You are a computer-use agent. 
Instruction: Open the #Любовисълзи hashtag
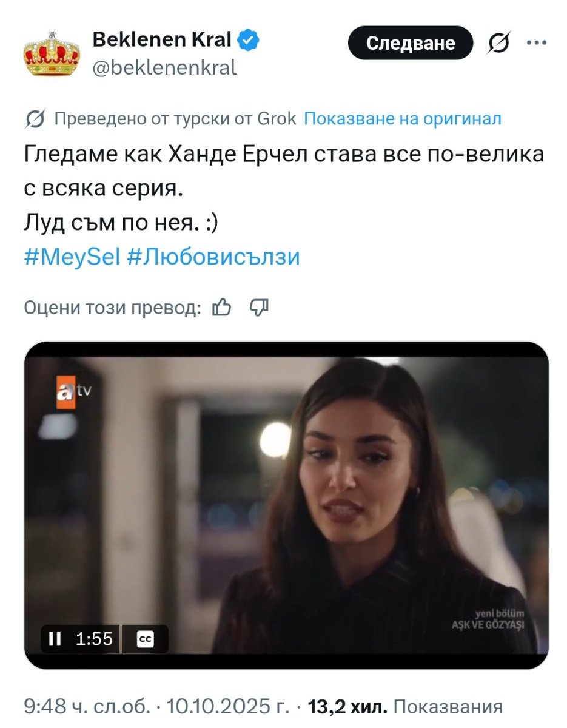click(214, 257)
